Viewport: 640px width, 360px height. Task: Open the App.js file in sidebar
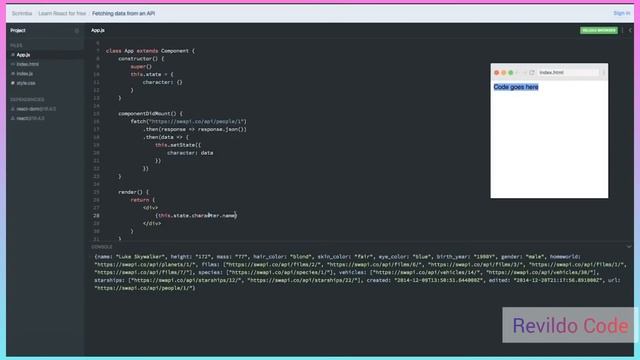23,55
